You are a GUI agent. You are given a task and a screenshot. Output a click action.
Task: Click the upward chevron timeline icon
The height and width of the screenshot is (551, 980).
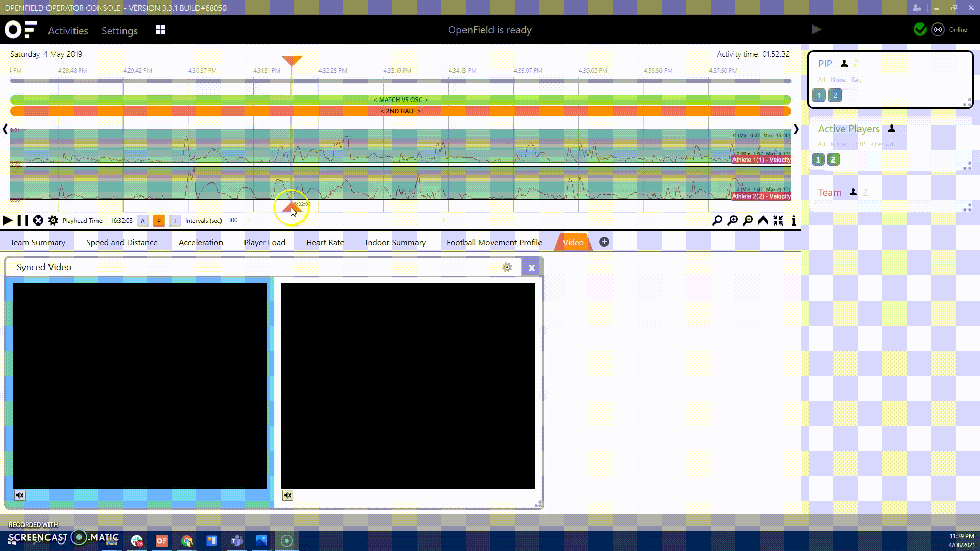click(x=763, y=220)
